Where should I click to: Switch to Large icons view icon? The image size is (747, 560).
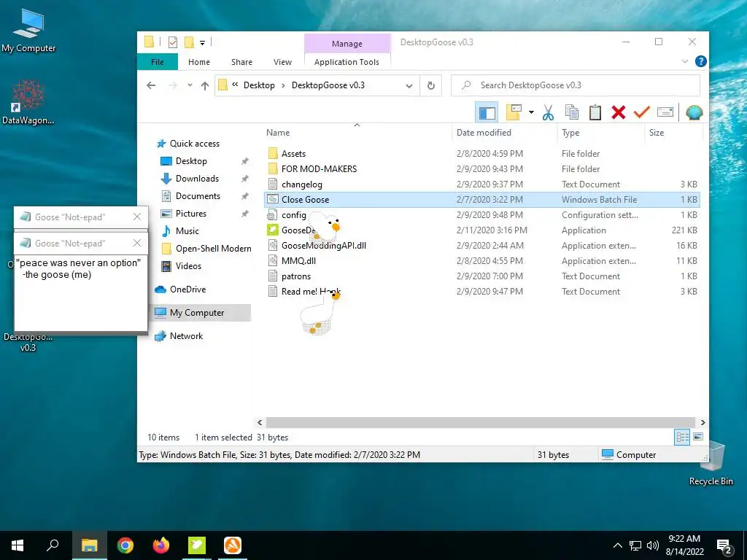[698, 437]
